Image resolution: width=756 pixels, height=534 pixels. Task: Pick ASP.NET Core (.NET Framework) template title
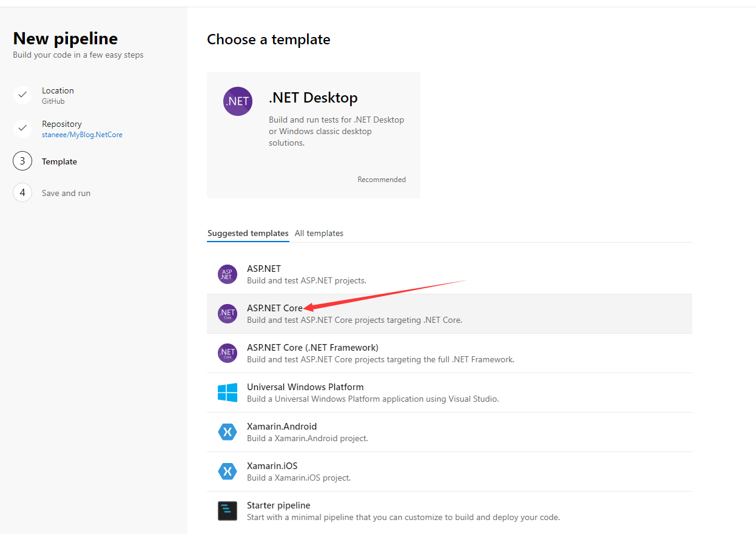pos(312,347)
